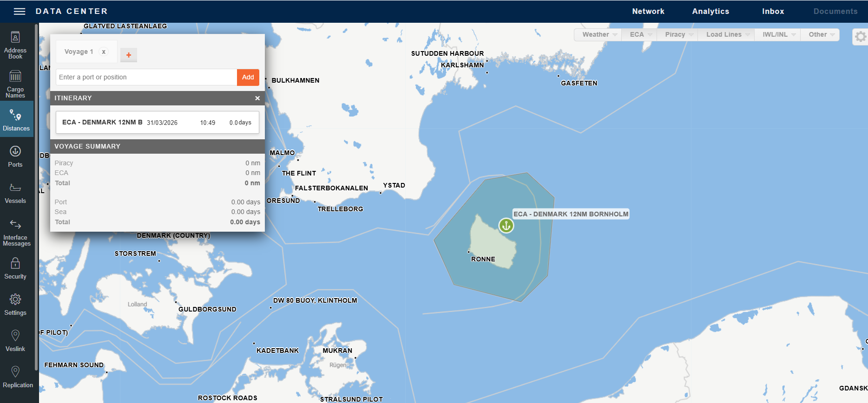The image size is (868, 403).
Task: Click the green anchor marker at Bornholm
Action: tap(506, 226)
